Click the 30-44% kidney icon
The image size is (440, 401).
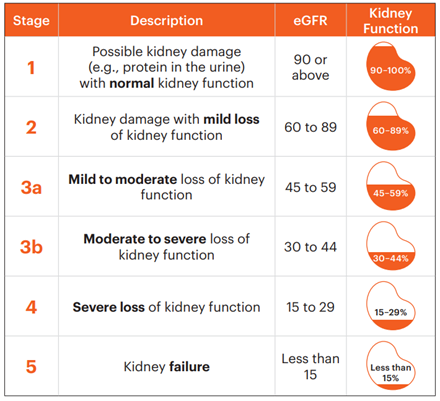tap(391, 246)
